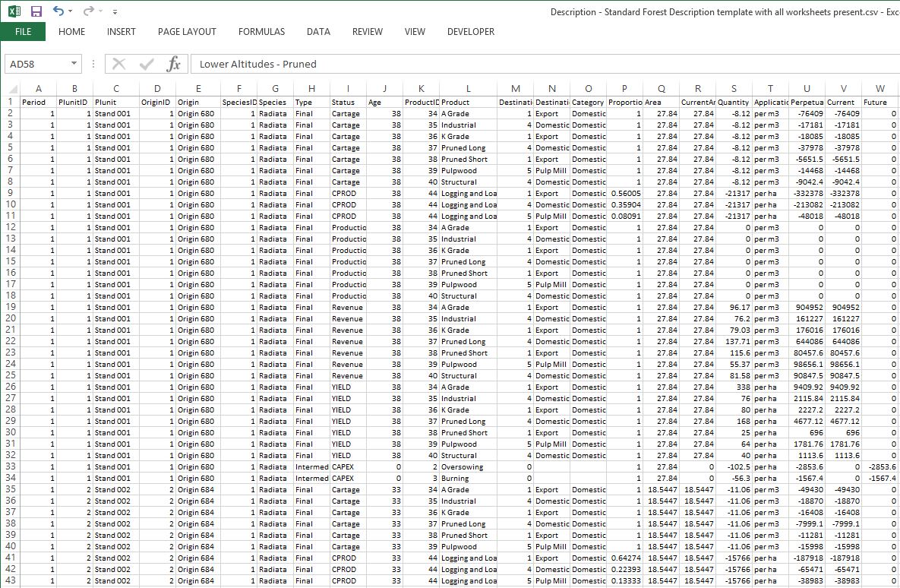Select the quantity value '55.37'
The width and height of the screenshot is (900, 588).
734,365
